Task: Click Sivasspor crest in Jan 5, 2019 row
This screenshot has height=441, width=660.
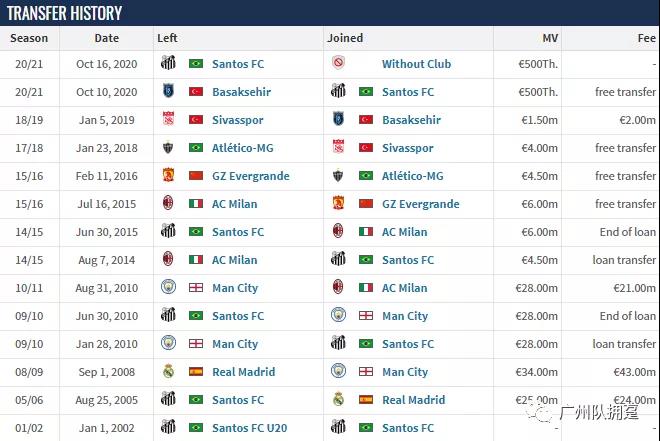Action: pyautogui.click(x=168, y=119)
